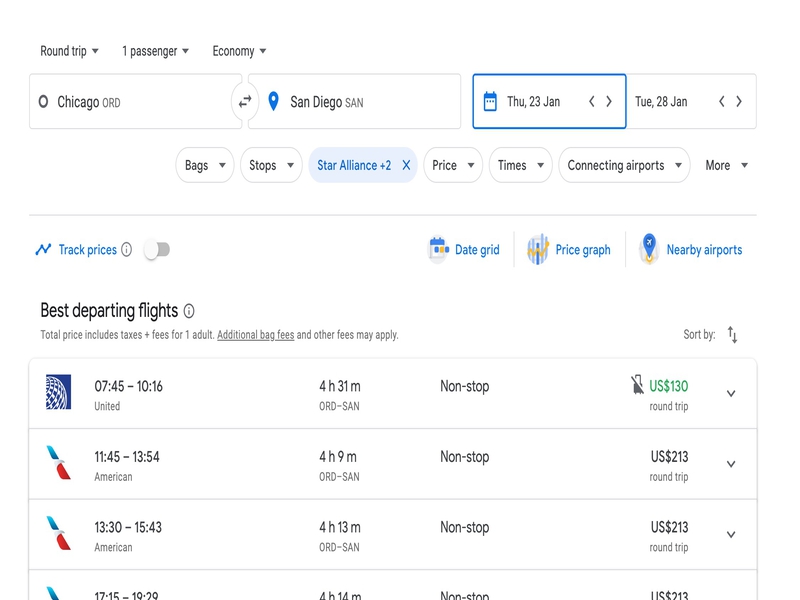Viewport: 800px width, 600px height.
Task: Click the Best departing flights info icon
Action: click(x=189, y=311)
